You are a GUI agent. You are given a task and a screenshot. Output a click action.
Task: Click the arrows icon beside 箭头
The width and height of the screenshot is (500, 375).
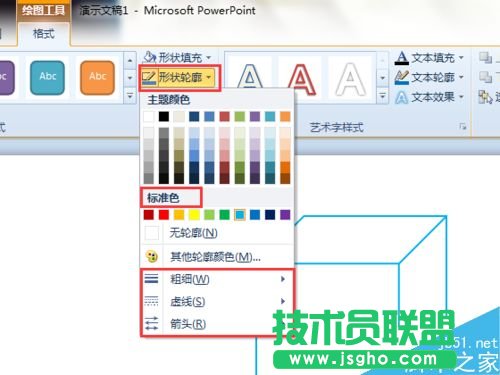click(151, 323)
